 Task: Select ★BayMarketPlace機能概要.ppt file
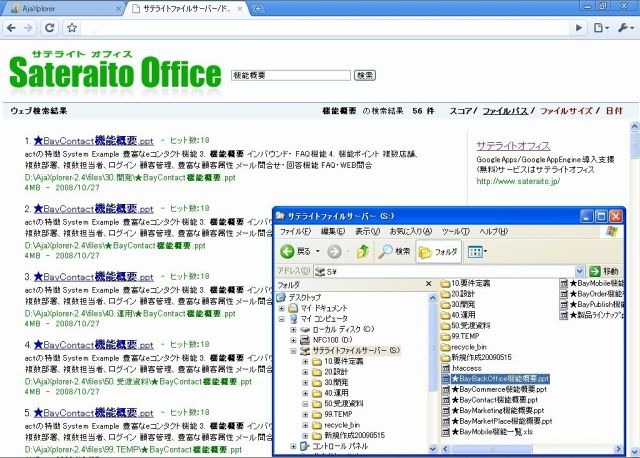pos(497,421)
